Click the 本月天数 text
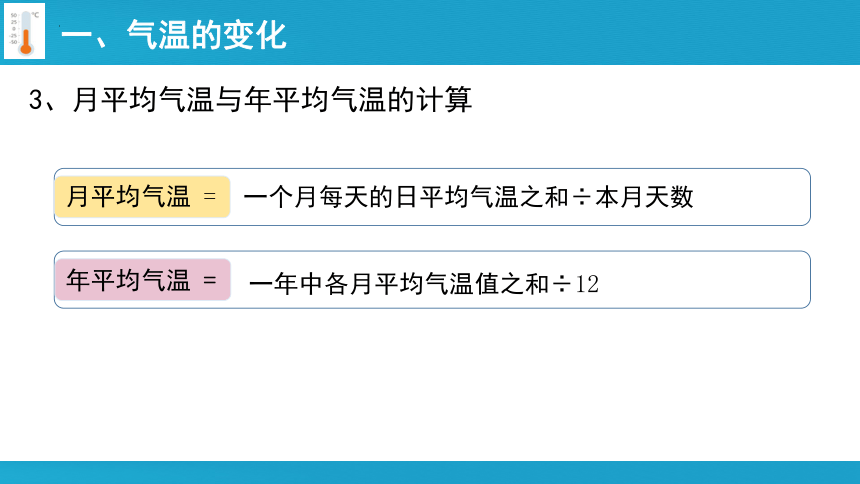This screenshot has width=860, height=484. (x=644, y=197)
